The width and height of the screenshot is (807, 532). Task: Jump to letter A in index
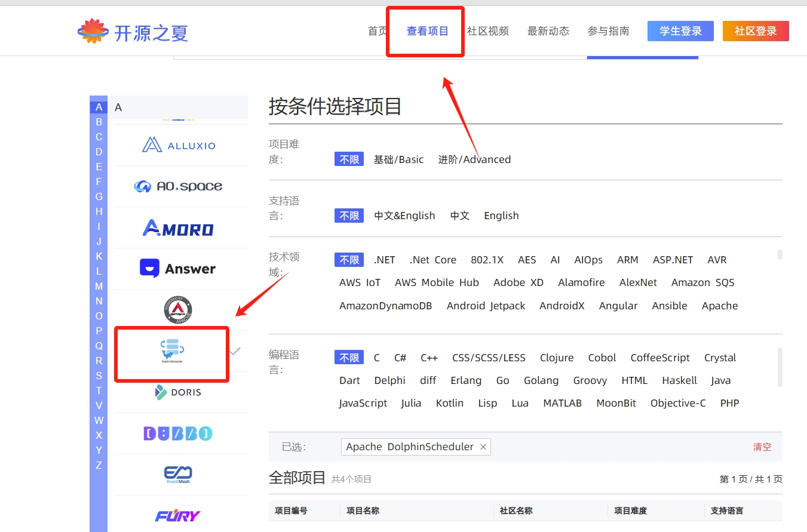point(99,107)
